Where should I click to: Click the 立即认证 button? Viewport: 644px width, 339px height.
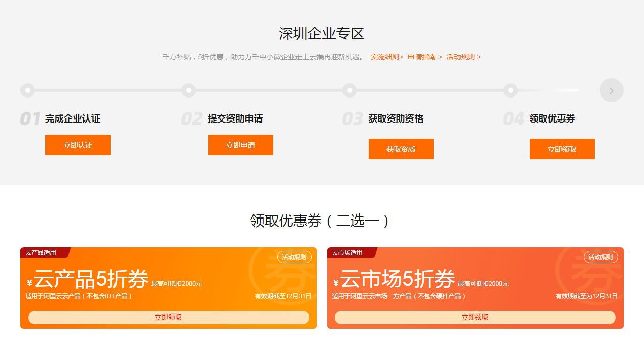[x=78, y=145]
